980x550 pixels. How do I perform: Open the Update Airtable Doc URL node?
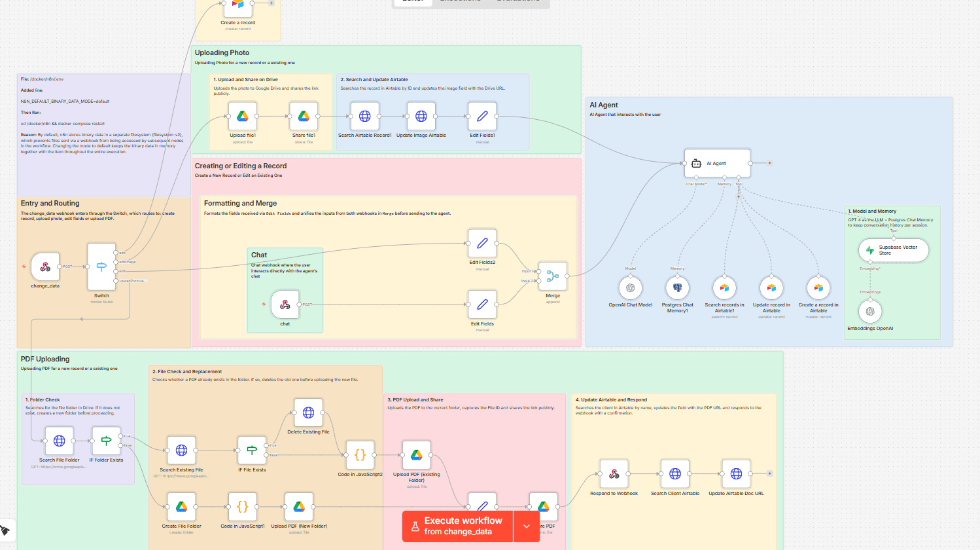pyautogui.click(x=736, y=473)
